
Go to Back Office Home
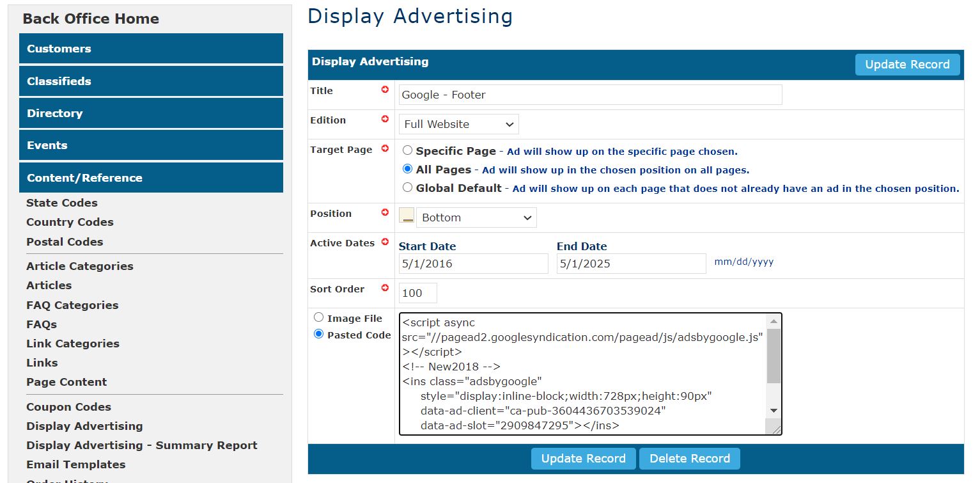point(91,19)
